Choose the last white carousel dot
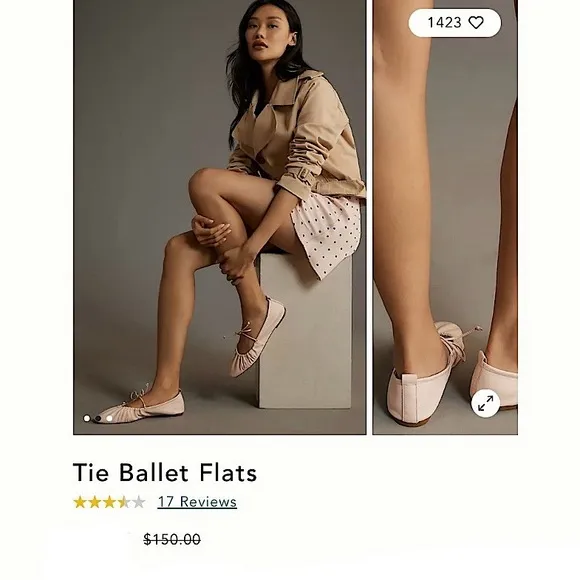 109,418
